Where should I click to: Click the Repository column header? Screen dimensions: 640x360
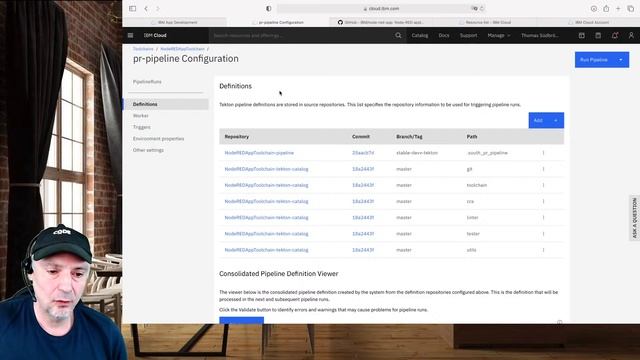pyautogui.click(x=237, y=137)
